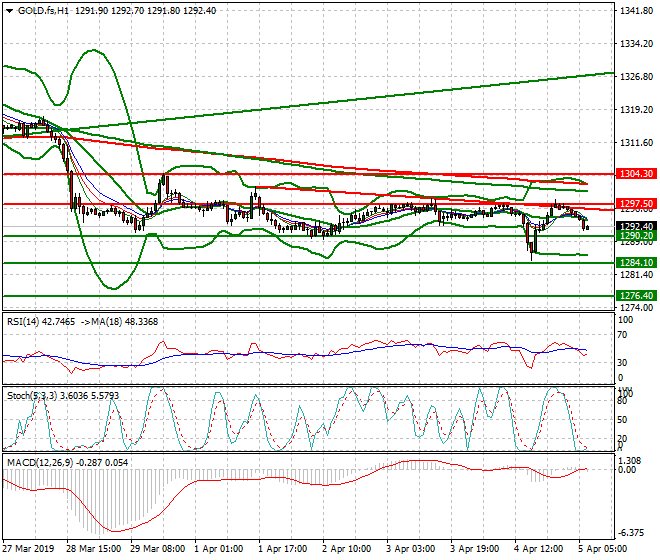Open the chart dropdown triangle beside GOLD.fs
The height and width of the screenshot is (560, 660).
coord(9,10)
